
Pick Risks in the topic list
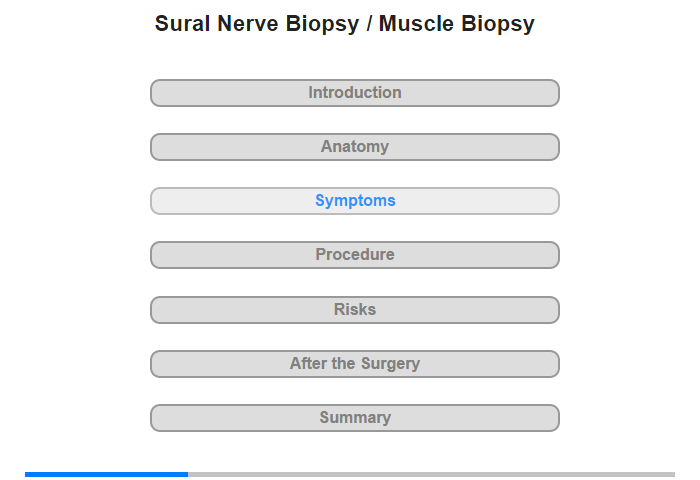[x=355, y=310]
